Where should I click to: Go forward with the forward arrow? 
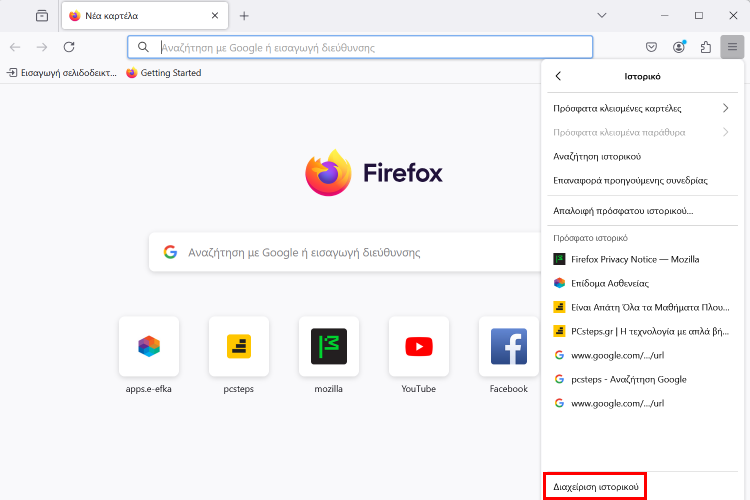[x=42, y=47]
